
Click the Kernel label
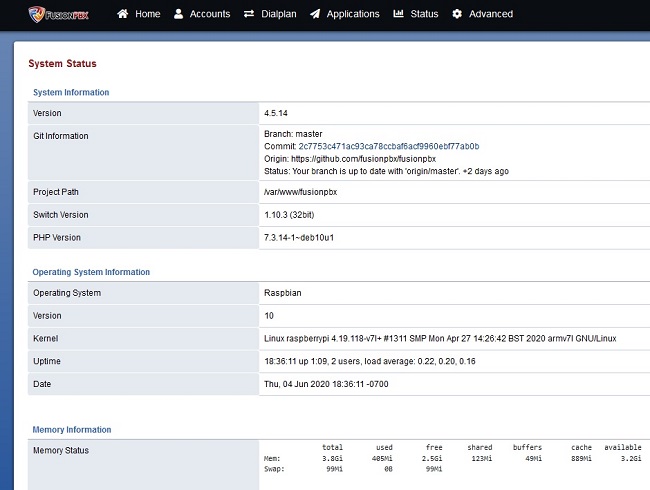46,338
